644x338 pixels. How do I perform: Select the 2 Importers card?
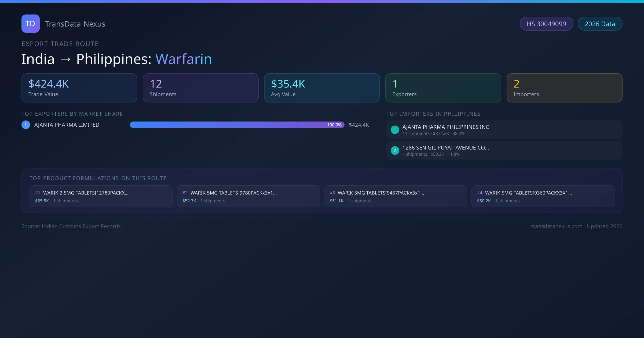click(x=564, y=88)
